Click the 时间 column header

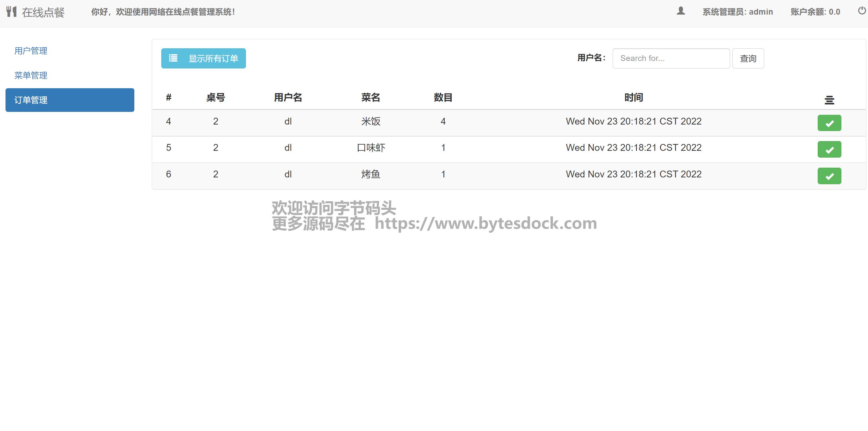coord(633,98)
